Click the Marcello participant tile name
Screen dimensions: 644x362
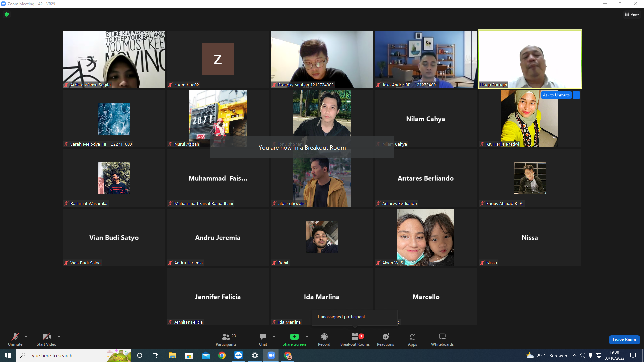pos(426,297)
